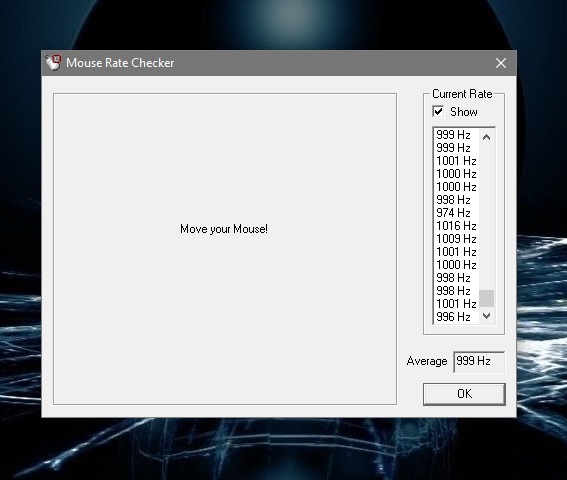The height and width of the screenshot is (480, 567).
Task: Click the Mouse Rate Checker title text
Action: tap(120, 63)
